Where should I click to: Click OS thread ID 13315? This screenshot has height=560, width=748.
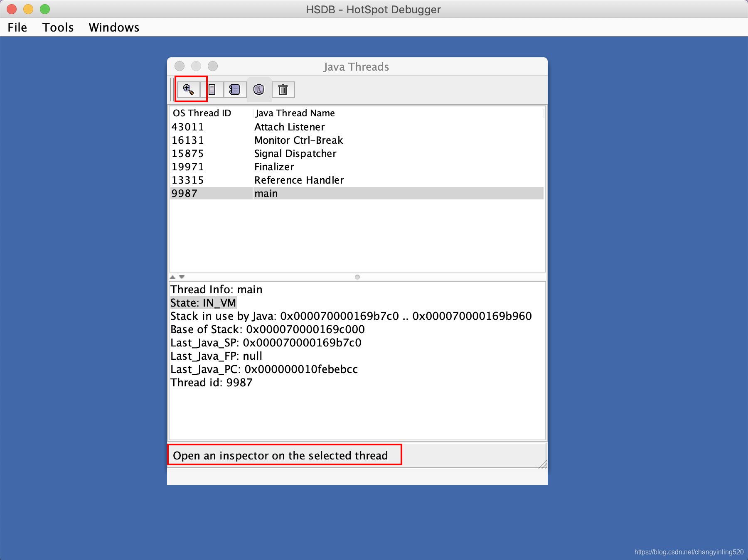pos(188,180)
